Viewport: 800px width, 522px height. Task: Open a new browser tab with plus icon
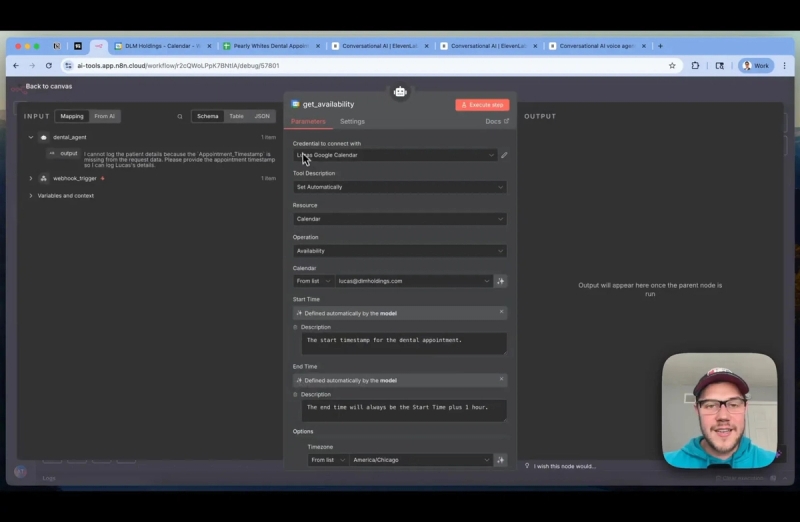(x=660, y=46)
